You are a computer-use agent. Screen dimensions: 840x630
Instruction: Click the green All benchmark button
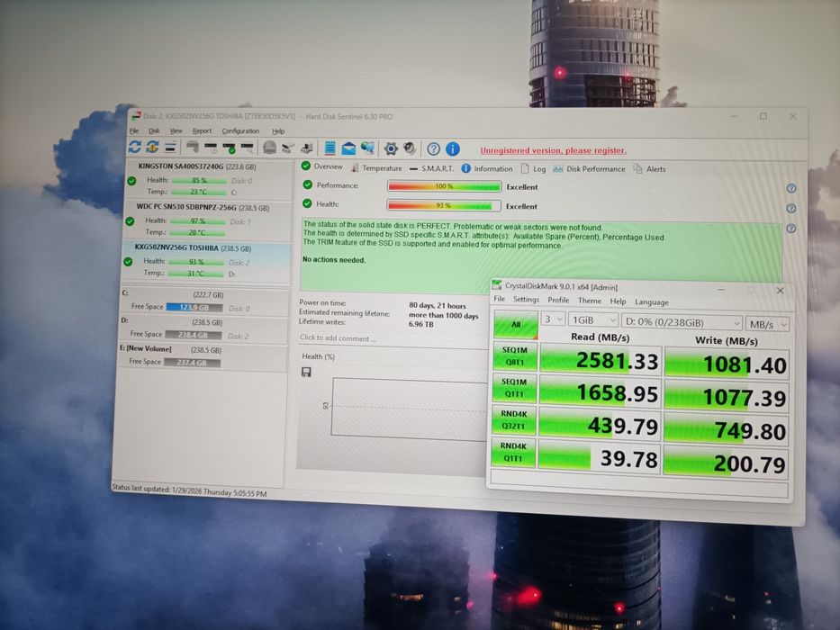(x=515, y=324)
